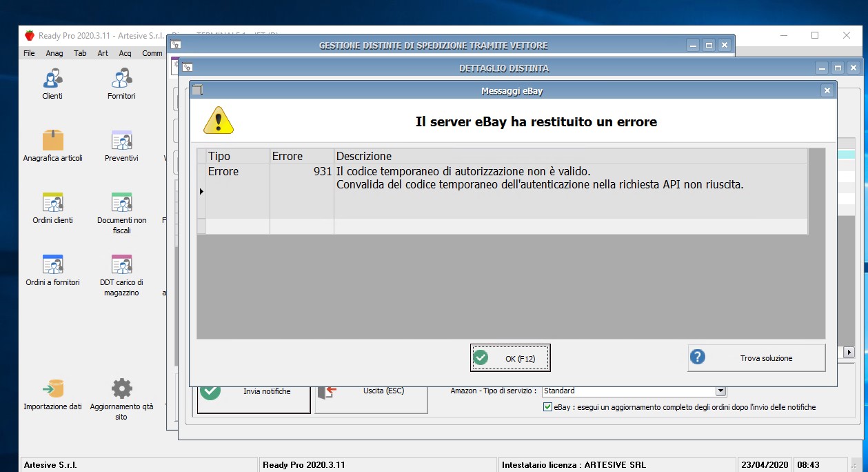This screenshot has width=868, height=472.
Task: Launch the Importazione dati icon
Action: (52, 389)
